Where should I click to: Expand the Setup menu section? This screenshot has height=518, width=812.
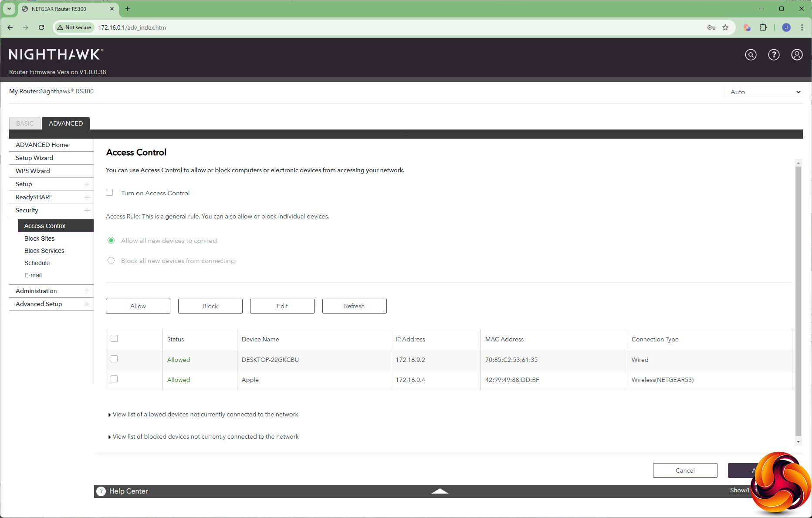[x=87, y=184]
